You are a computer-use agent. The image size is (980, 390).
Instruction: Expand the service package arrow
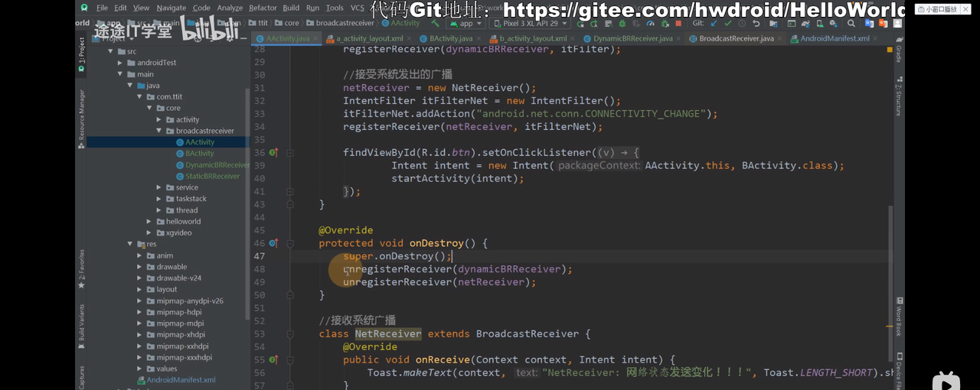159,187
